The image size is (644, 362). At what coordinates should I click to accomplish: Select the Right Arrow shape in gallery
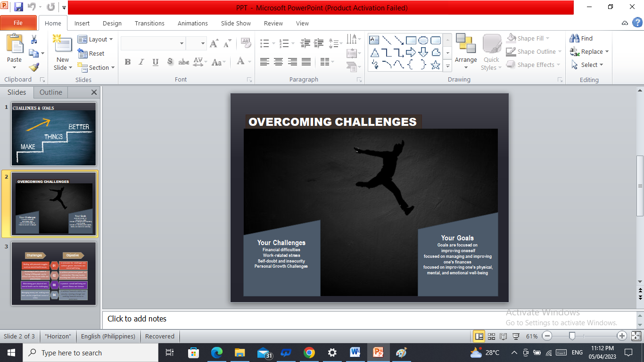coord(411,52)
